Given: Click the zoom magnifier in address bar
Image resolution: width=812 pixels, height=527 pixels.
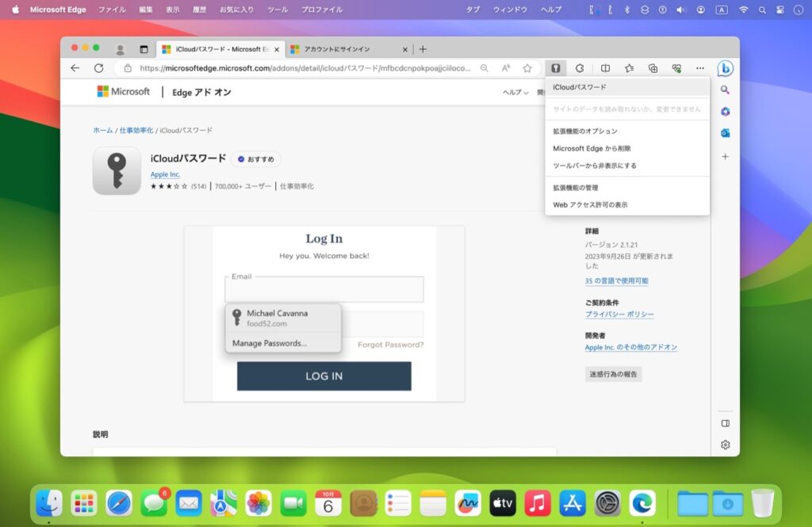Looking at the screenshot, I should [484, 68].
